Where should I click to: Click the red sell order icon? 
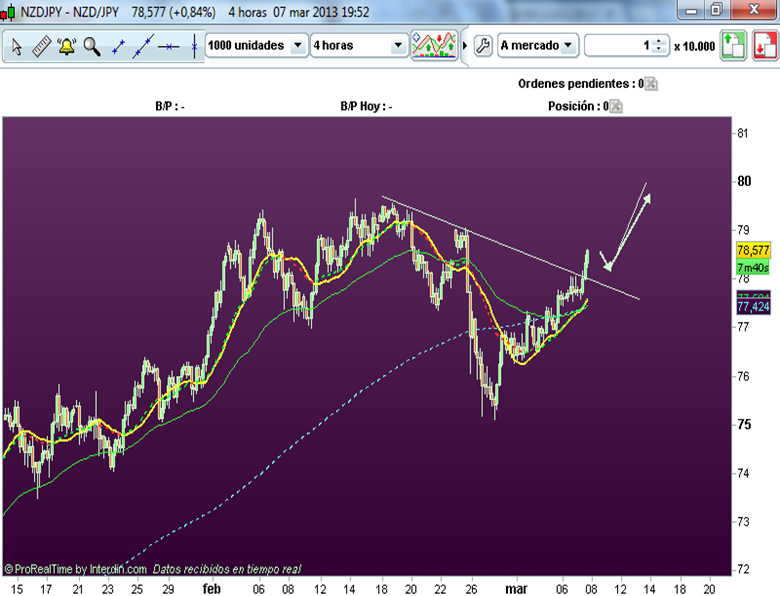765,46
